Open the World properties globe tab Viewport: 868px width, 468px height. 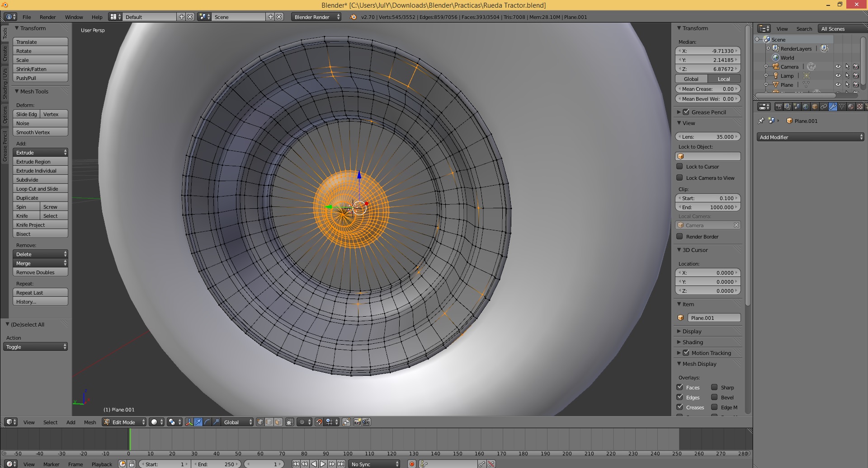806,107
